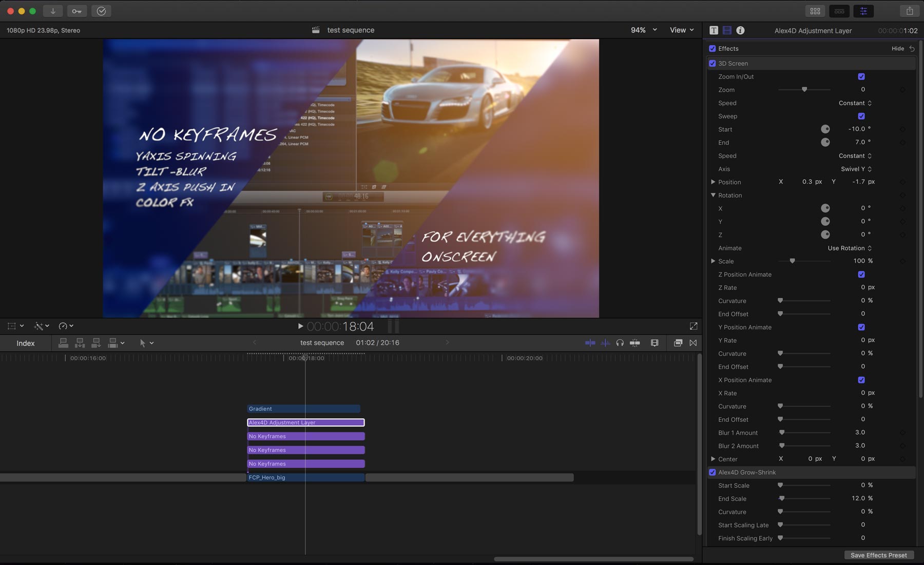Open the View options dropdown

click(x=682, y=30)
